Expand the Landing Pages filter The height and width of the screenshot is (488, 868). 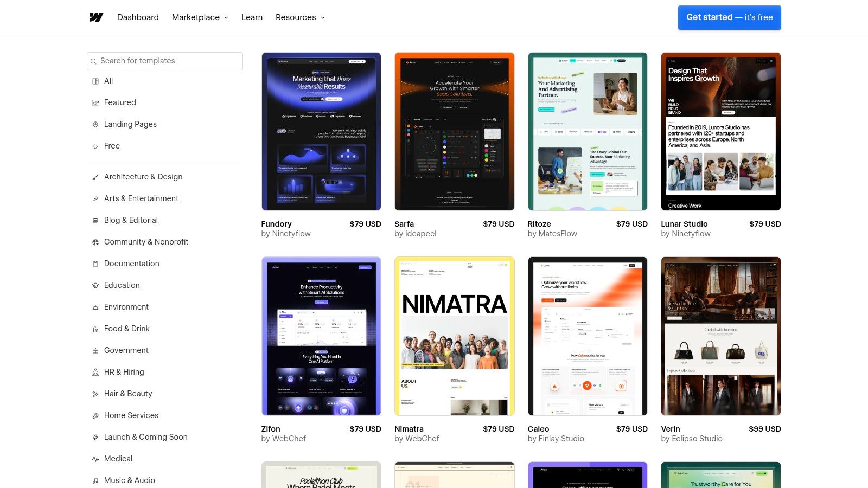coord(130,124)
